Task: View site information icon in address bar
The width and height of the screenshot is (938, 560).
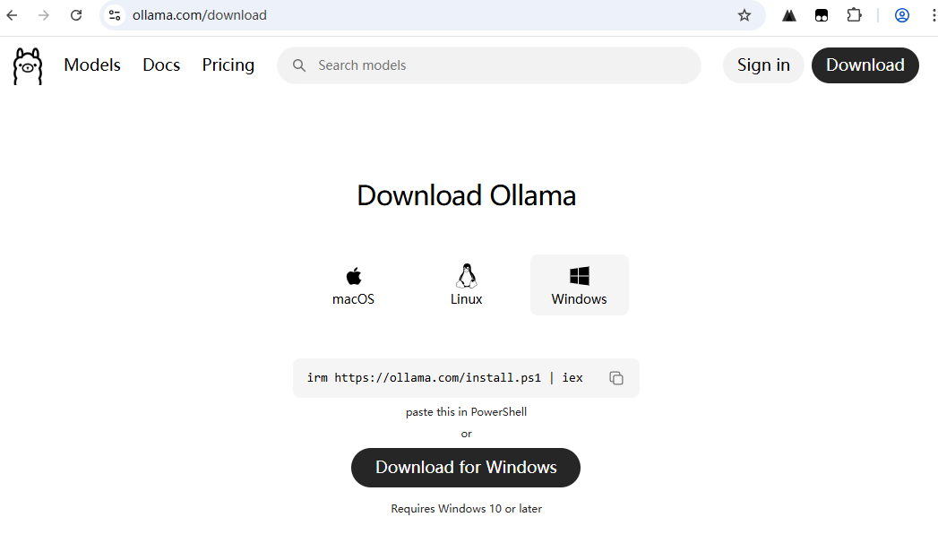Action: (115, 15)
